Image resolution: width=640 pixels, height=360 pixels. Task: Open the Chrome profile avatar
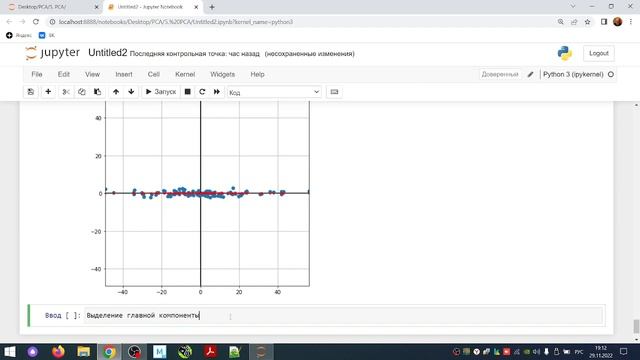click(618, 22)
